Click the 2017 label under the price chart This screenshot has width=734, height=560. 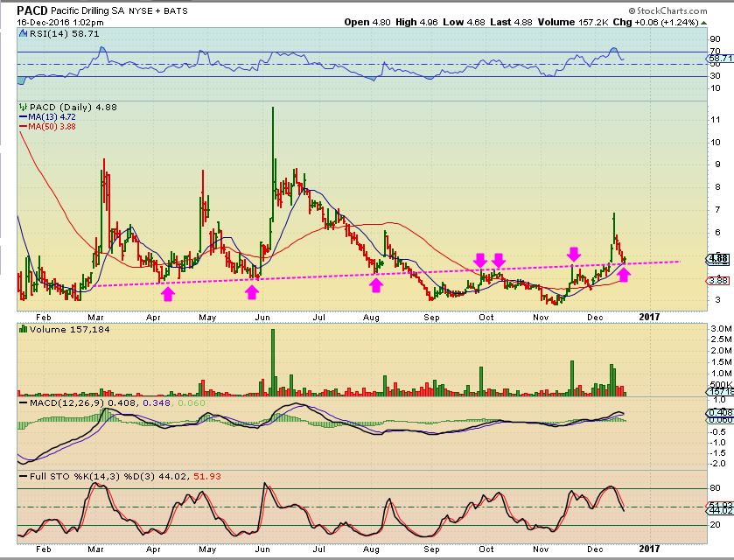(649, 317)
